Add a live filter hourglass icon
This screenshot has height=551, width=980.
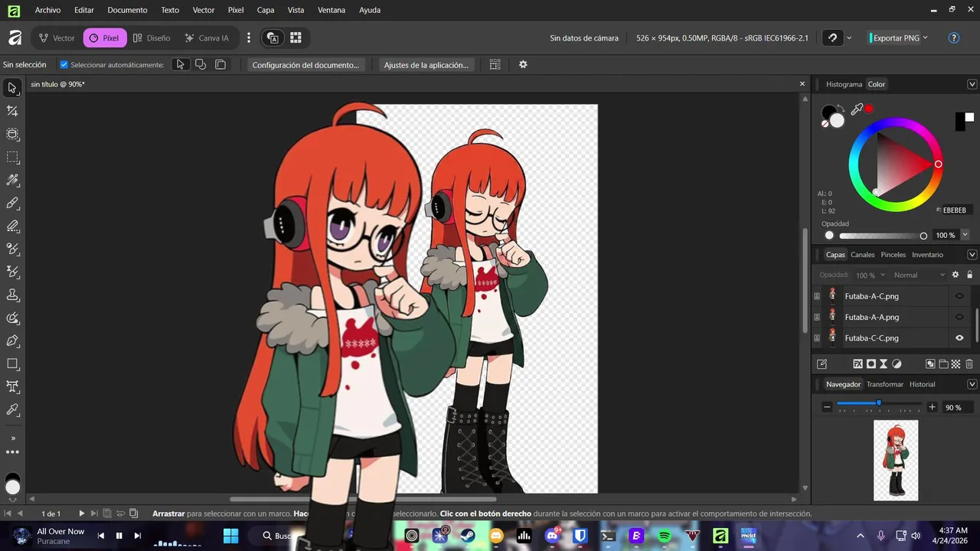pyautogui.click(x=884, y=364)
